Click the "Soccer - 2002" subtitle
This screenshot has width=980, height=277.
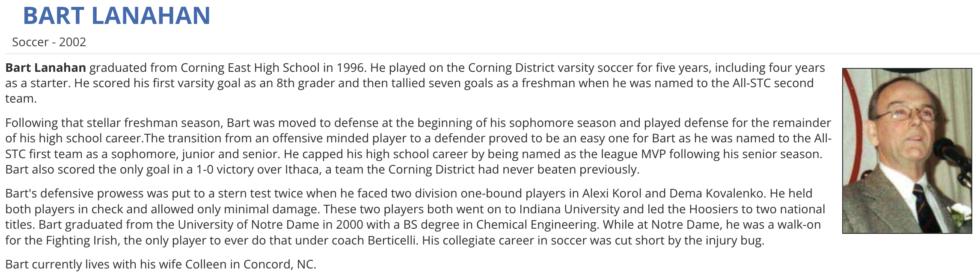(49, 42)
